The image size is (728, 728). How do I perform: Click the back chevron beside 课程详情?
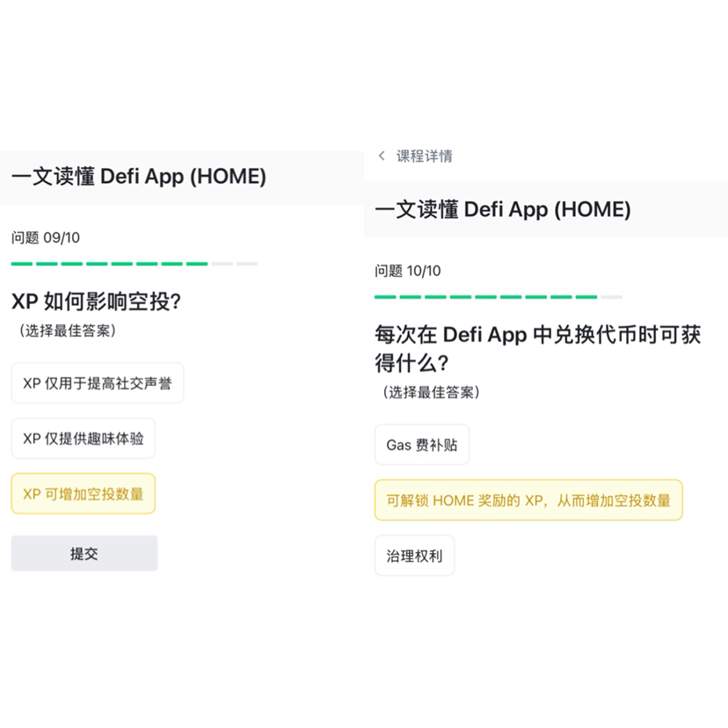pyautogui.click(x=382, y=156)
